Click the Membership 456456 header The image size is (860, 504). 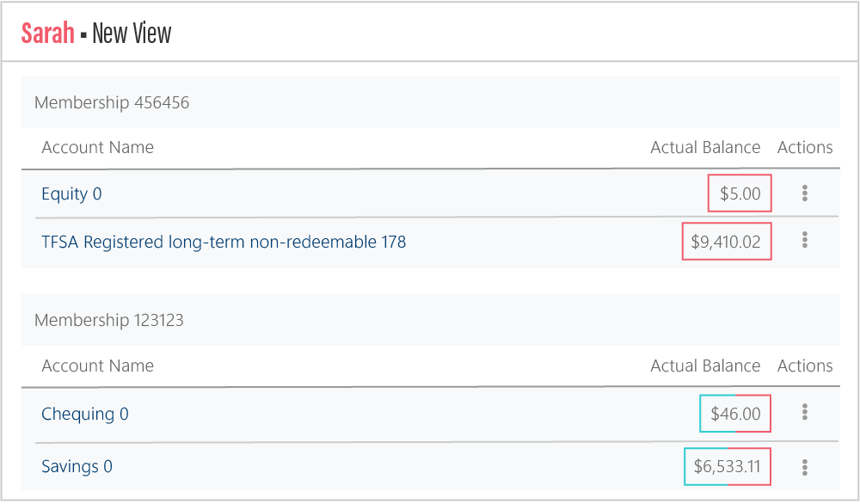click(x=112, y=102)
